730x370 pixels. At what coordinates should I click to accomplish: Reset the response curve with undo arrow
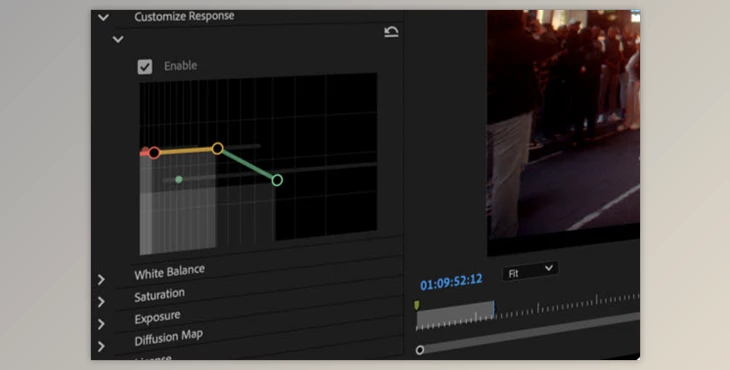pyautogui.click(x=391, y=32)
